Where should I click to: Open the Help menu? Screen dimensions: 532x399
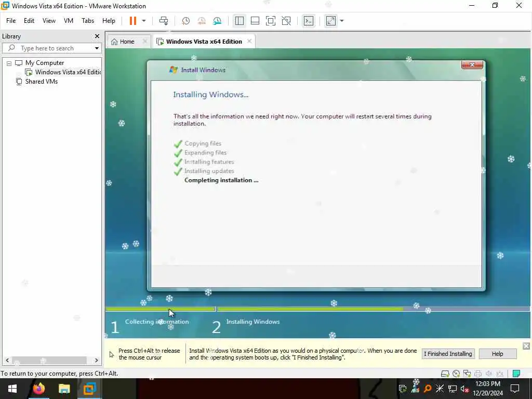point(109,21)
